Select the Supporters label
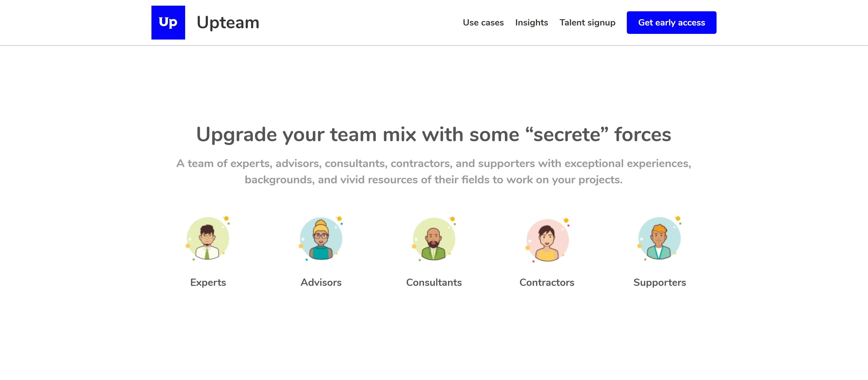This screenshot has width=868, height=380. pos(659,282)
